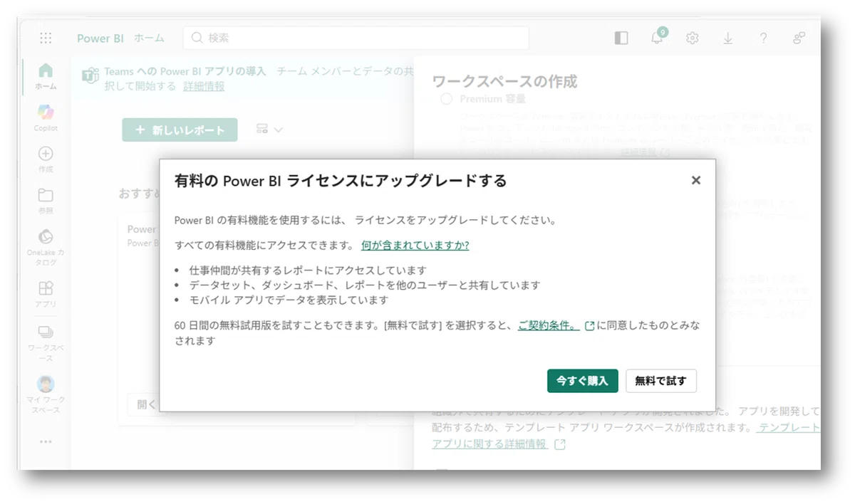The height and width of the screenshot is (504, 855).
Task: Click 今すぐ購入 button
Action: pyautogui.click(x=582, y=381)
